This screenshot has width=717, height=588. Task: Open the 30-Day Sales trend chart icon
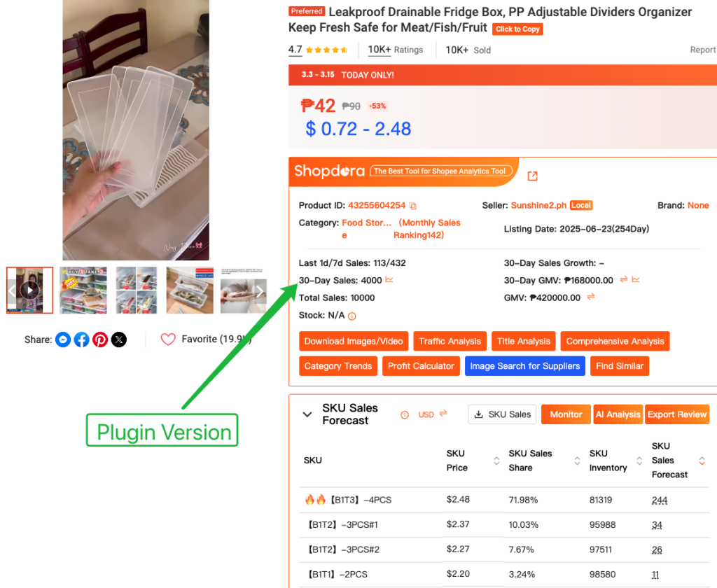click(x=389, y=279)
